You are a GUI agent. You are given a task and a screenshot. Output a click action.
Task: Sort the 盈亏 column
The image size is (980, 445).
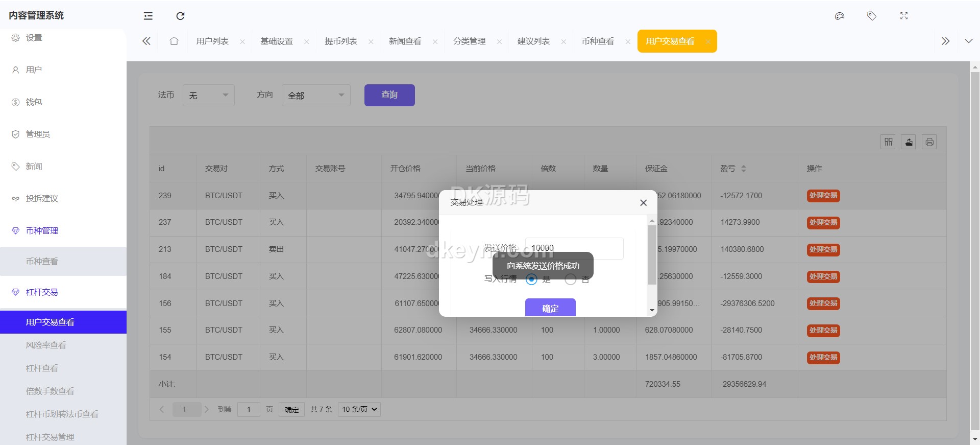[743, 169]
